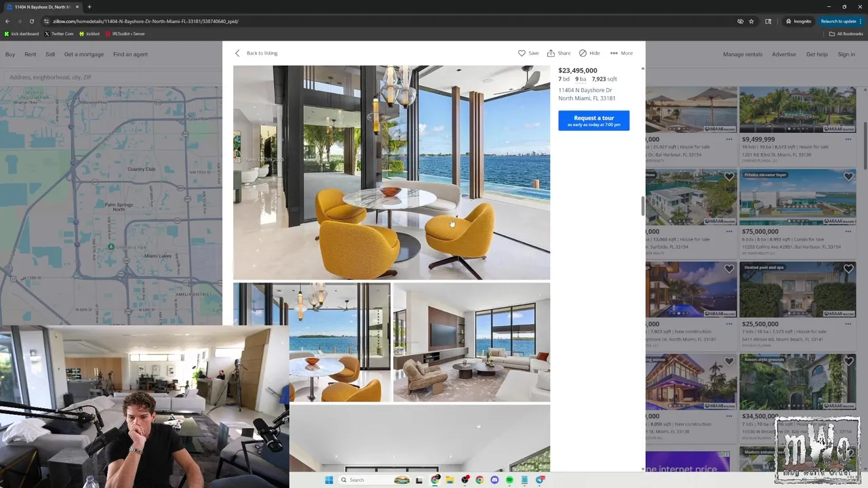
Task: Close the 11404 N Bayshore Dr tab
Action: pyautogui.click(x=77, y=7)
